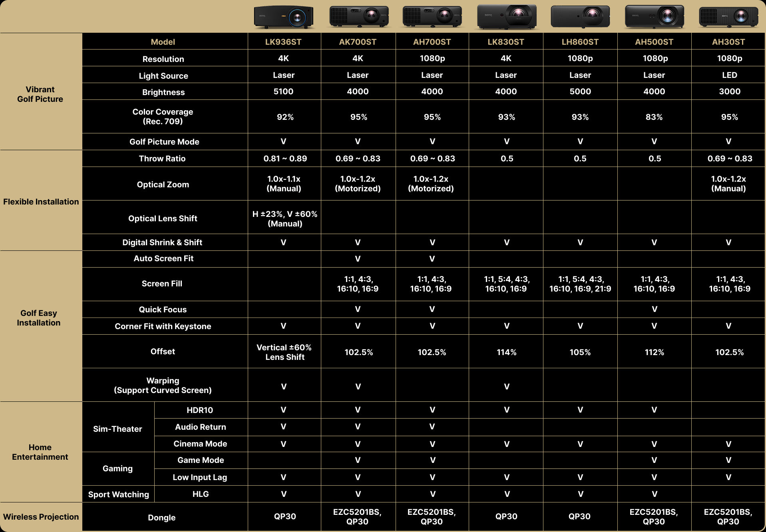Click the Sim-Theater subgroup label
The image size is (766, 532).
tap(117, 429)
